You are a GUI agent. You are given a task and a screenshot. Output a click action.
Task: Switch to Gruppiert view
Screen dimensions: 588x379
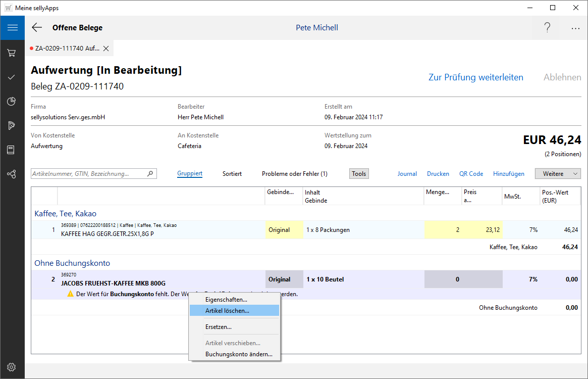coord(190,174)
